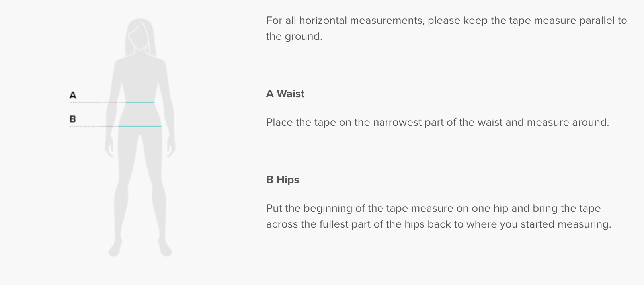Image resolution: width=644 pixels, height=285 pixels.
Task: Click the dotted line extending from marker B
Action: 94,126
